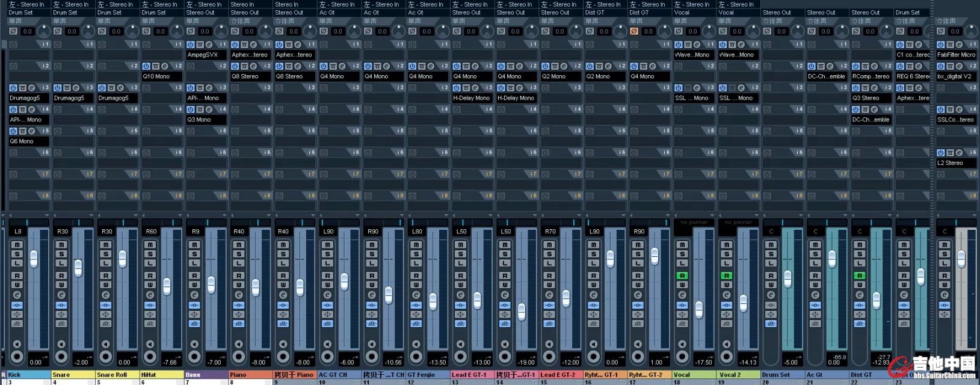Open the input routing selector on Kick
Screen dimensions: 980x385
point(28,4)
